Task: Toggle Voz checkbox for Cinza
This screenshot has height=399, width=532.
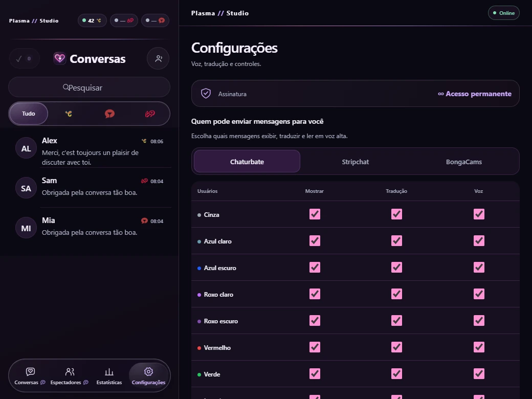Action: tap(479, 214)
